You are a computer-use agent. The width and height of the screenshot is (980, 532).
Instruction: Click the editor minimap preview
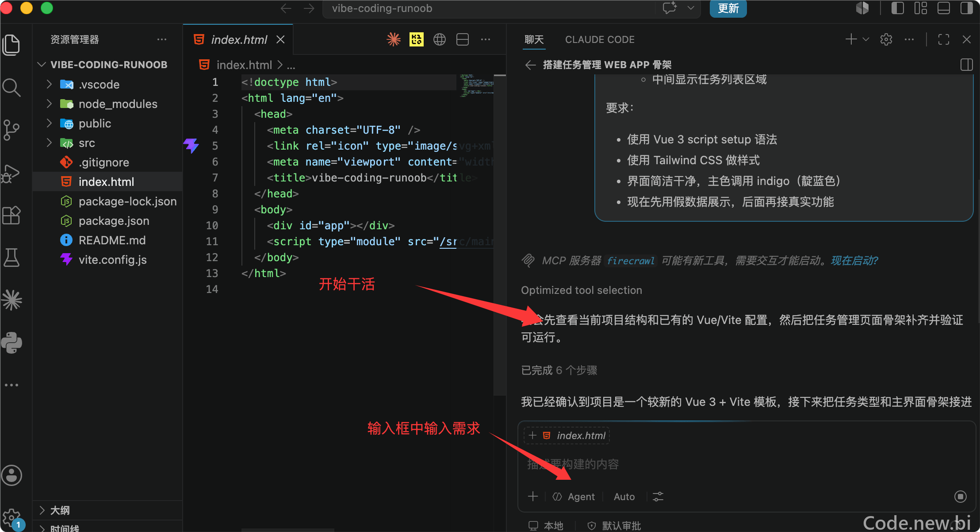[476, 86]
